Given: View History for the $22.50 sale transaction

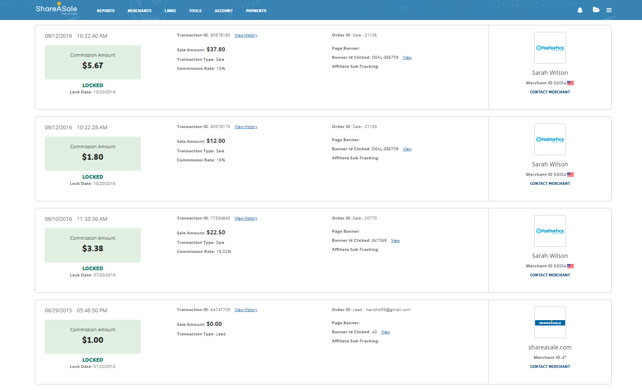Looking at the screenshot, I should [246, 219].
